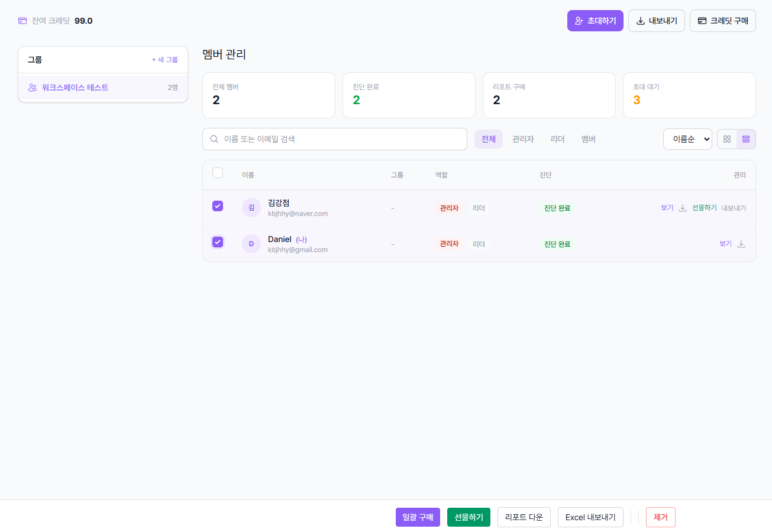Select the 멤버 filter tab
Screen dimensions: 772x532
click(588, 139)
